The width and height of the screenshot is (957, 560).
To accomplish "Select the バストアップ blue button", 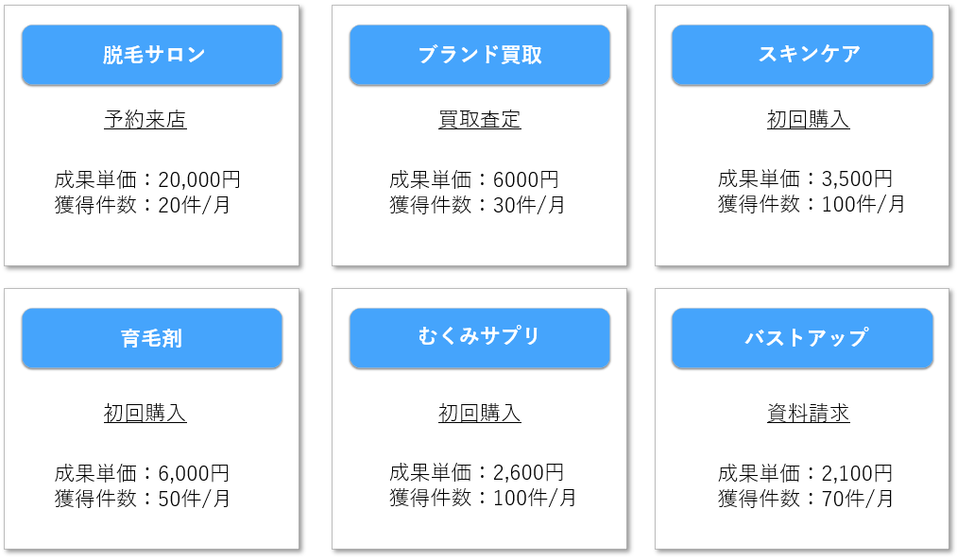I will tap(803, 338).
